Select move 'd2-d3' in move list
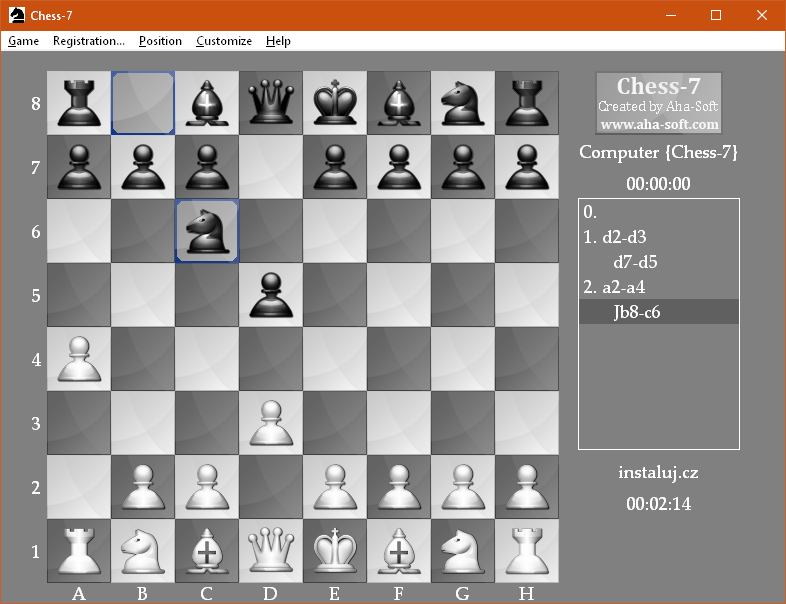 624,237
